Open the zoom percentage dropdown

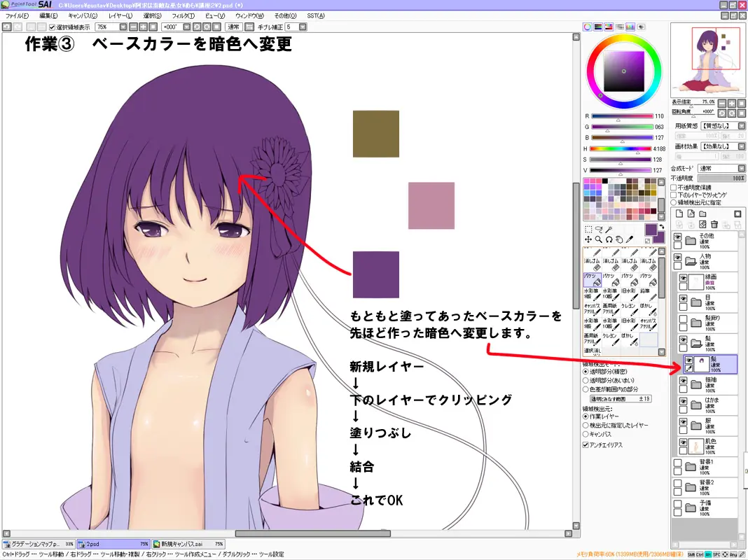[x=123, y=27]
